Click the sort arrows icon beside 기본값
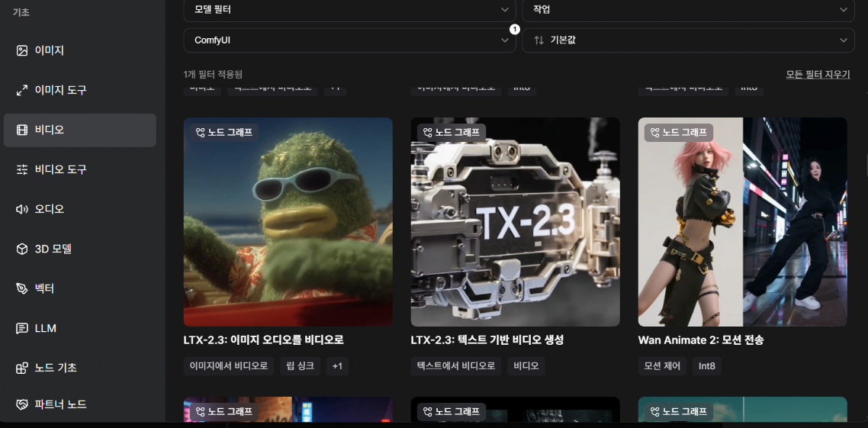868x428 pixels. point(538,40)
